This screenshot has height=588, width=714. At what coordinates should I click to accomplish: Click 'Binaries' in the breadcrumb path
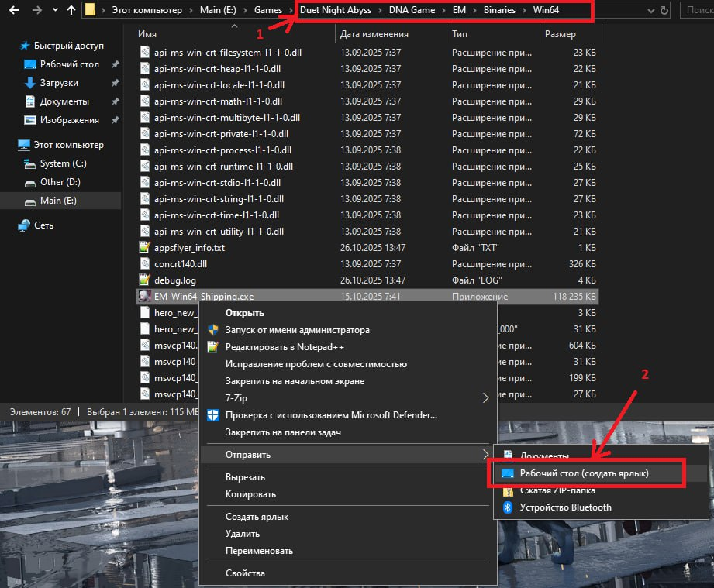[x=499, y=10]
